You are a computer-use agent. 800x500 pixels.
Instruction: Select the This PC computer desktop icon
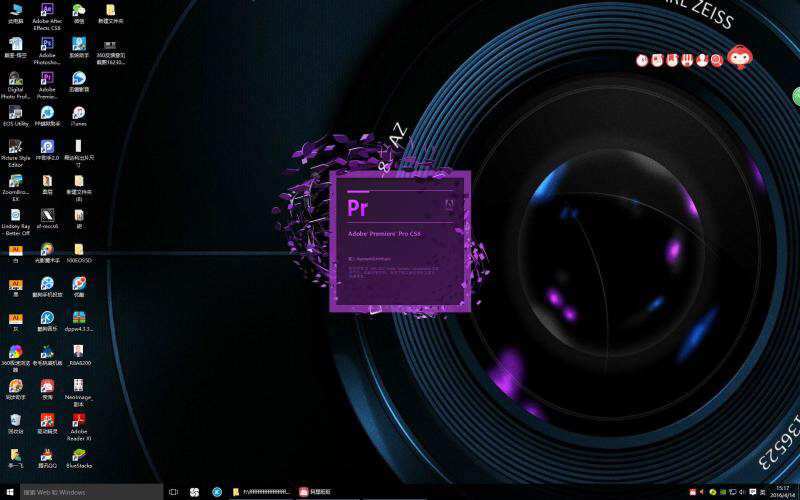pyautogui.click(x=15, y=13)
